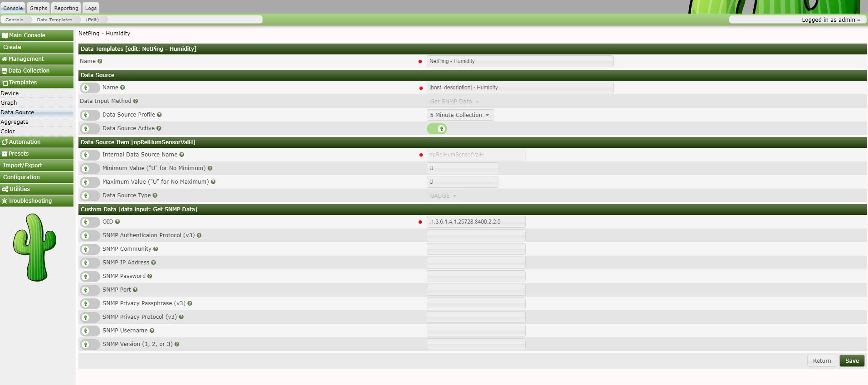Click help icon next to OID label
The height and width of the screenshot is (385, 868).
click(117, 222)
